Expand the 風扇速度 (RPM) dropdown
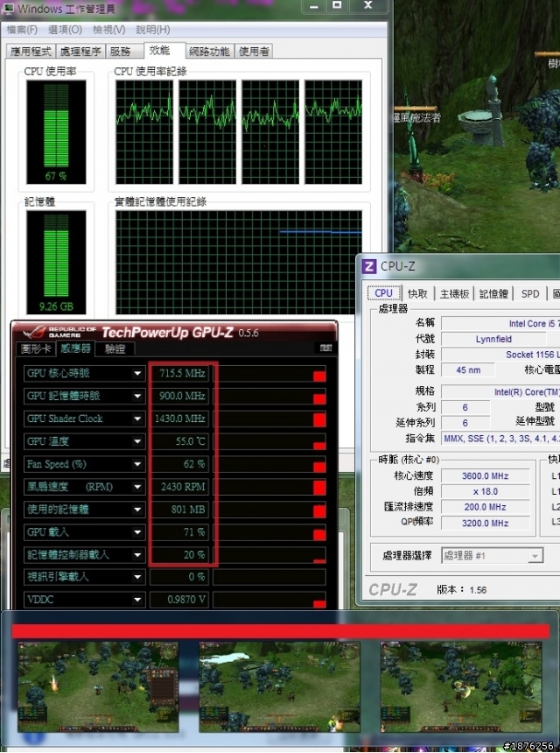This screenshot has width=560, height=753. click(137, 487)
